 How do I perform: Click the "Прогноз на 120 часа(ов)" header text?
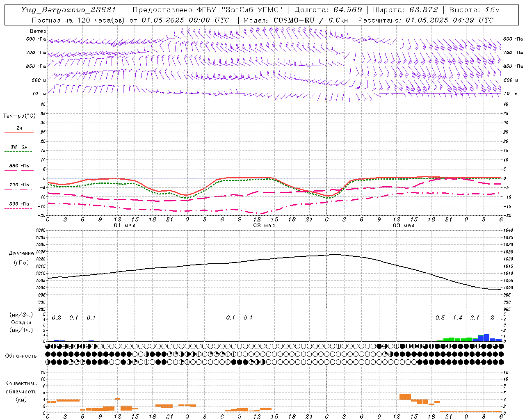pyautogui.click(x=78, y=20)
